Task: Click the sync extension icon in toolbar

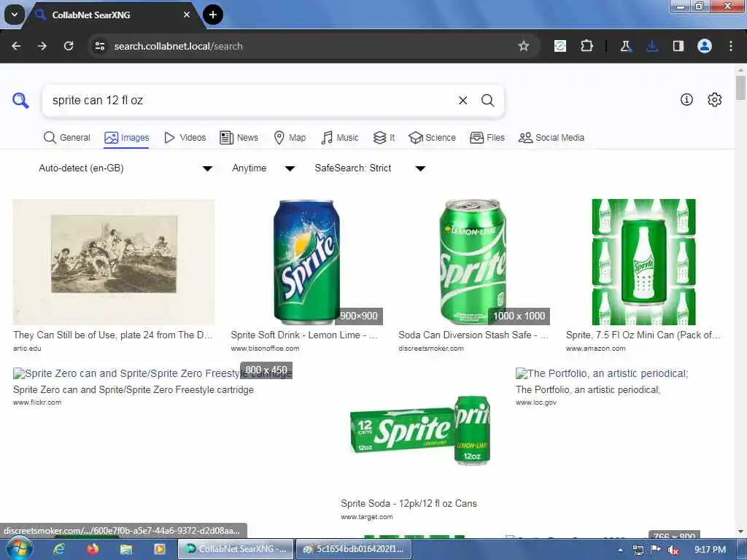Action: pyautogui.click(x=560, y=46)
